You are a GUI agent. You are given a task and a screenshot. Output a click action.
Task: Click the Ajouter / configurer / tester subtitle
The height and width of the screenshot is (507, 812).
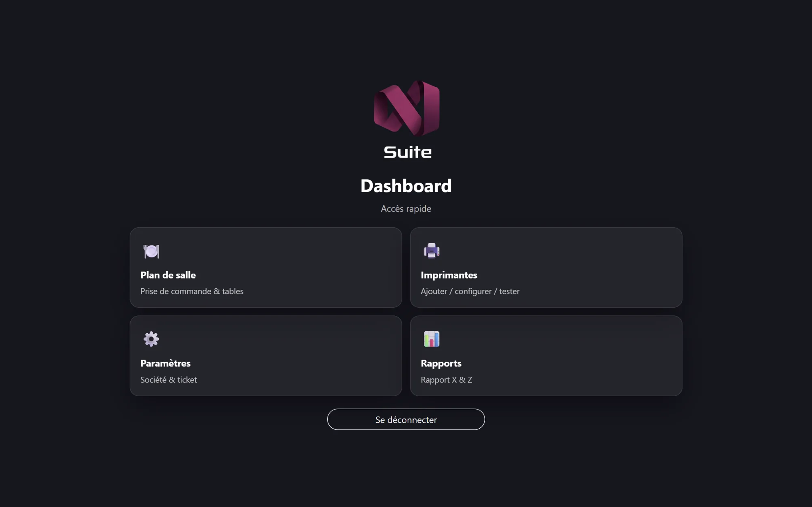tap(470, 291)
